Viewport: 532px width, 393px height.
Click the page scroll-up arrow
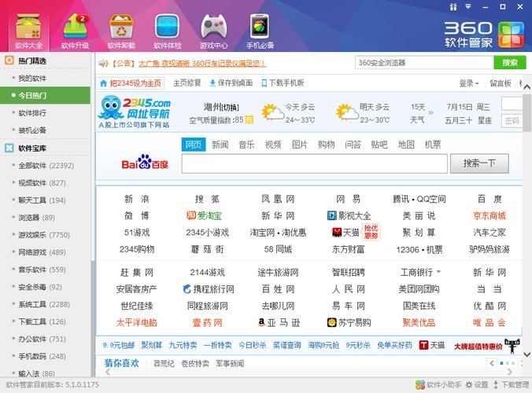click(527, 87)
